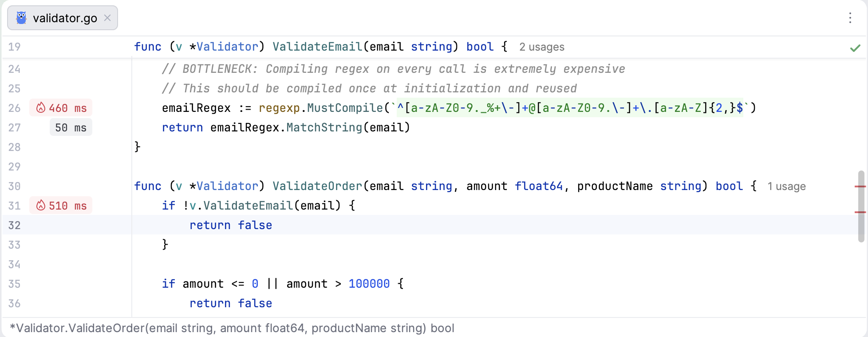Click line number 30 in the gutter

(14, 186)
